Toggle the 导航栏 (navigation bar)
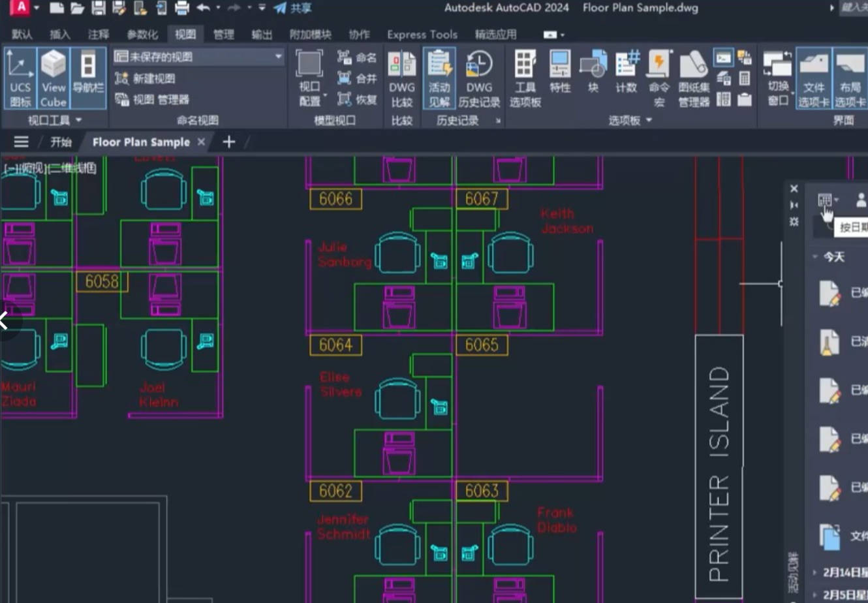This screenshot has width=868, height=603. coord(88,77)
